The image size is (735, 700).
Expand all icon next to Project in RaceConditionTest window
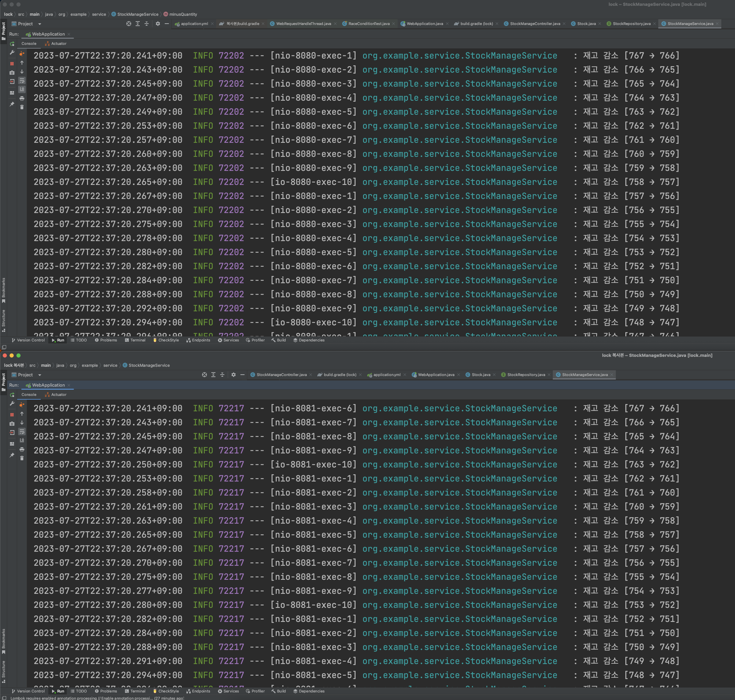[x=138, y=24]
